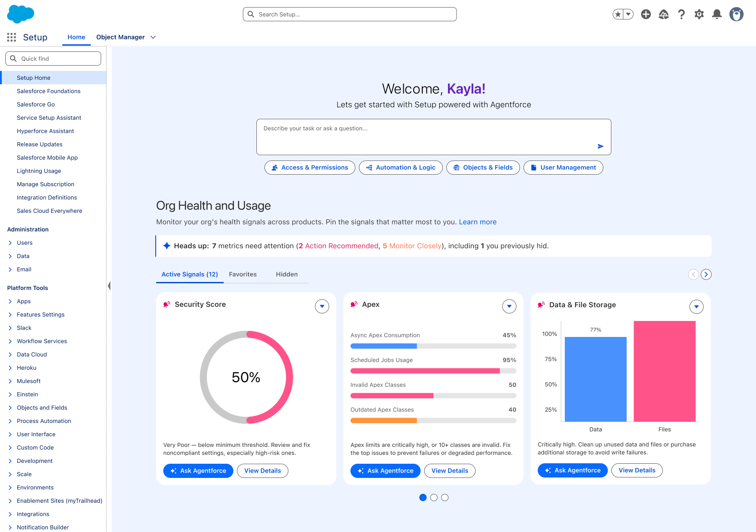The height and width of the screenshot is (532, 756).
Task: Select the first carousel page dot
Action: (x=423, y=497)
